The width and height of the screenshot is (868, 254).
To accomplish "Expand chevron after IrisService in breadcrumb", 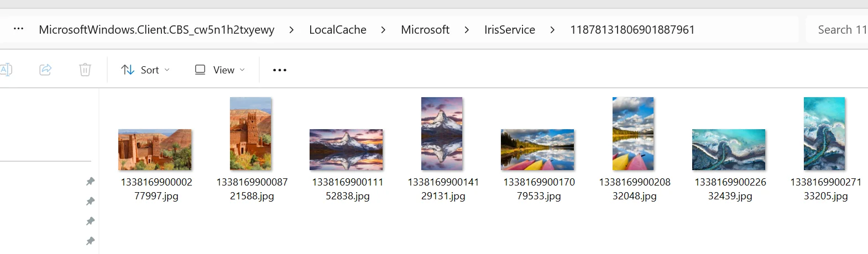I will 552,30.
